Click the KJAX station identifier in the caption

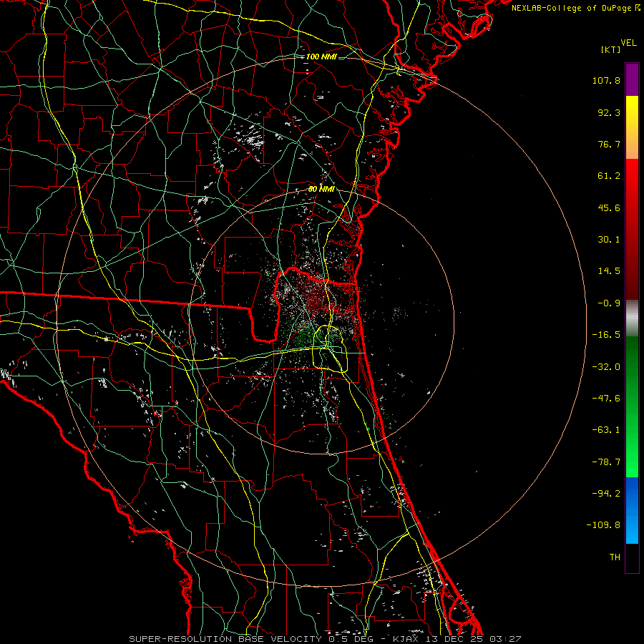(406, 638)
